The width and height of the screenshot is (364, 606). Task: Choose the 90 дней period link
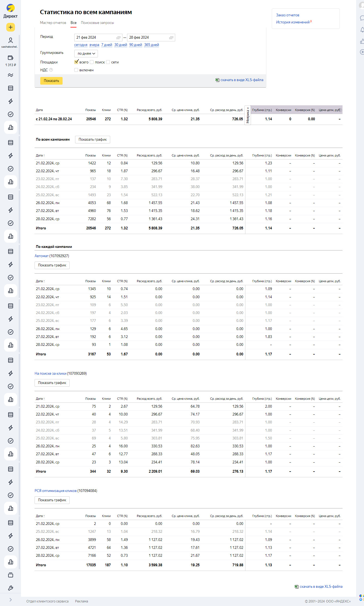click(x=135, y=45)
